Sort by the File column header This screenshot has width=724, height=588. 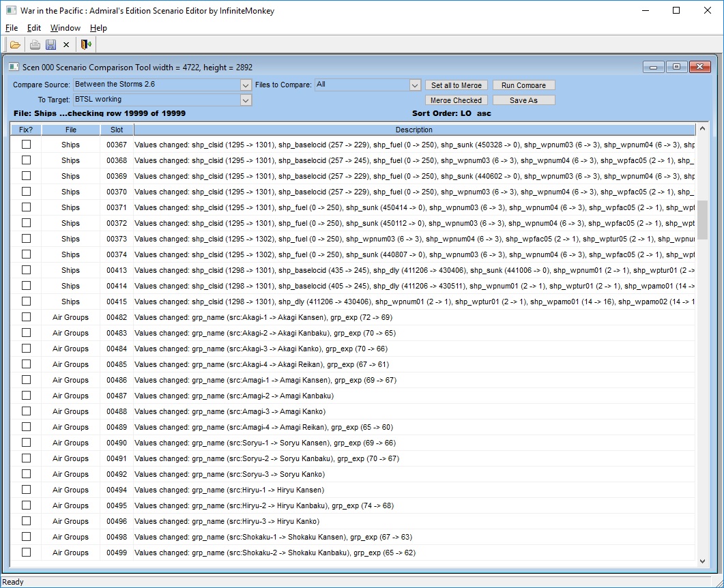point(71,130)
